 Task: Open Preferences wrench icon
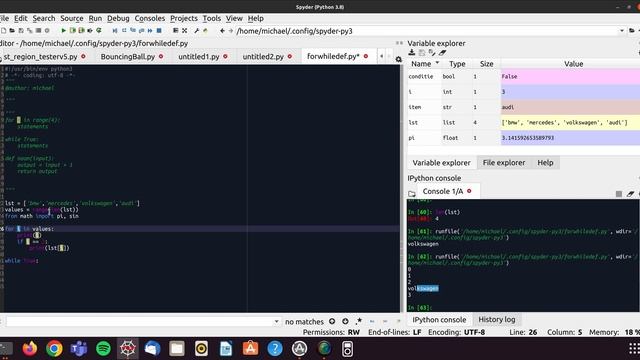(196, 31)
